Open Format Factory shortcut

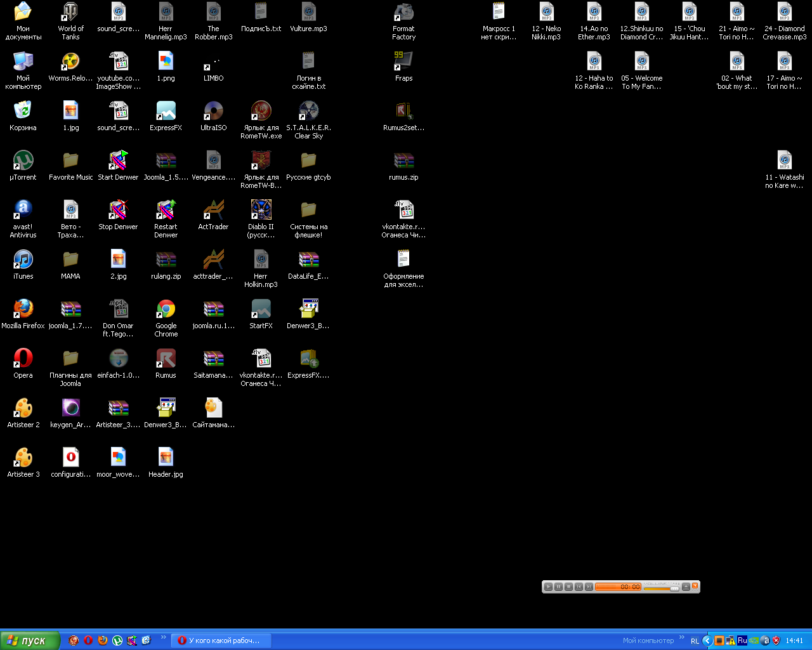(x=403, y=21)
